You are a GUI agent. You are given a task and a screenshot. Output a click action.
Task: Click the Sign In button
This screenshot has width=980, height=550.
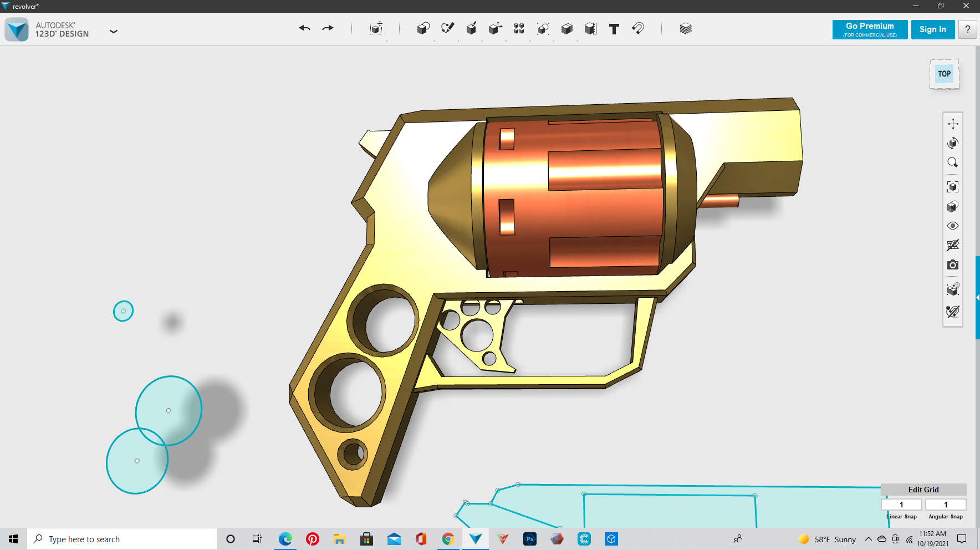pyautogui.click(x=933, y=29)
